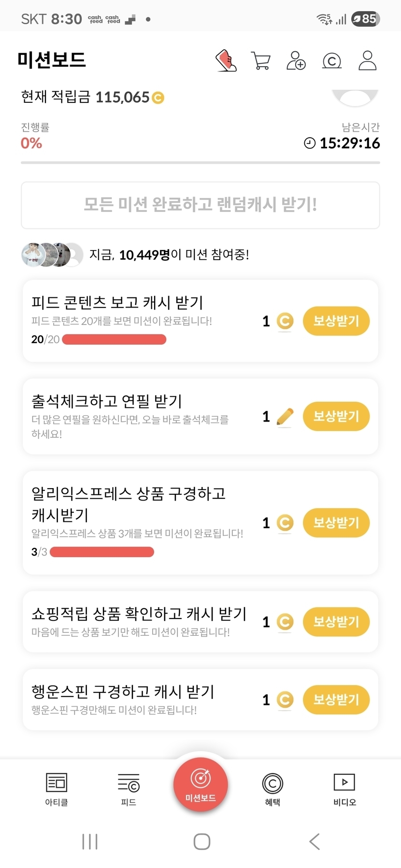Switch to the 피드 tab

[129, 789]
